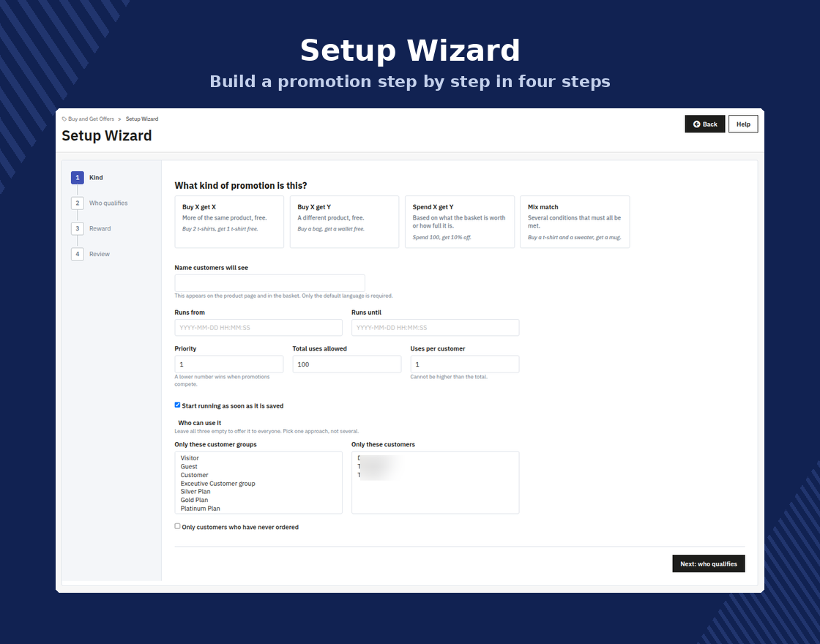Click the Only these customers list box
The image size is (820, 644).
(x=435, y=482)
